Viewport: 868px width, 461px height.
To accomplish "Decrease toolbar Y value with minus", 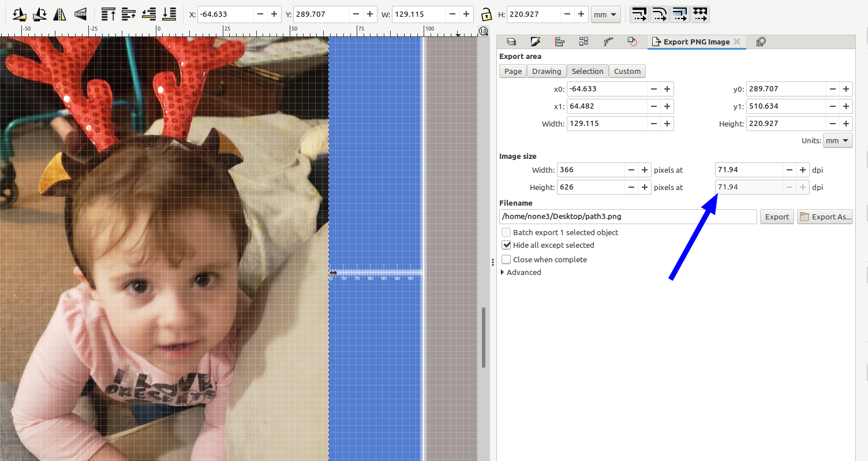I will [x=356, y=14].
